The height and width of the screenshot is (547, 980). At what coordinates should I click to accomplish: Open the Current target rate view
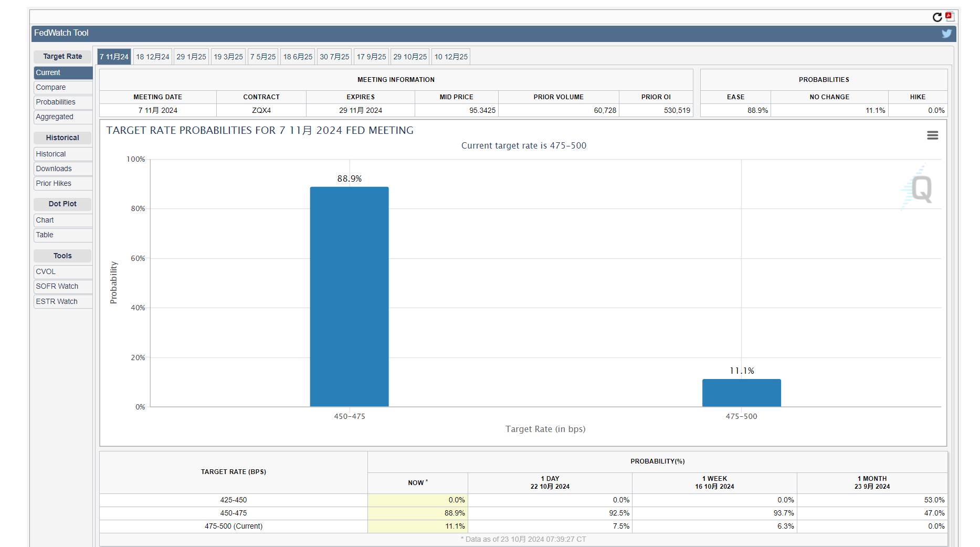point(63,73)
